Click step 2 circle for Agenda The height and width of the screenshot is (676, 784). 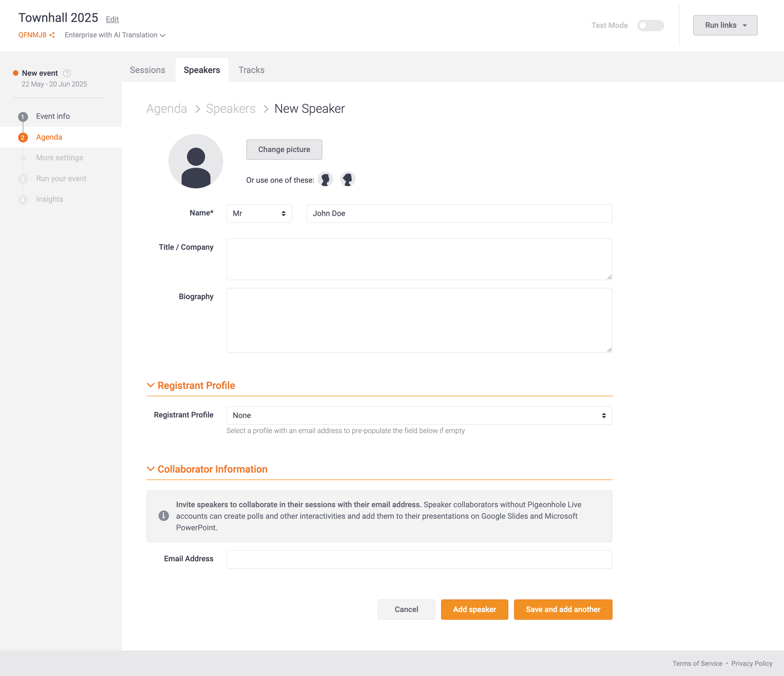(23, 138)
